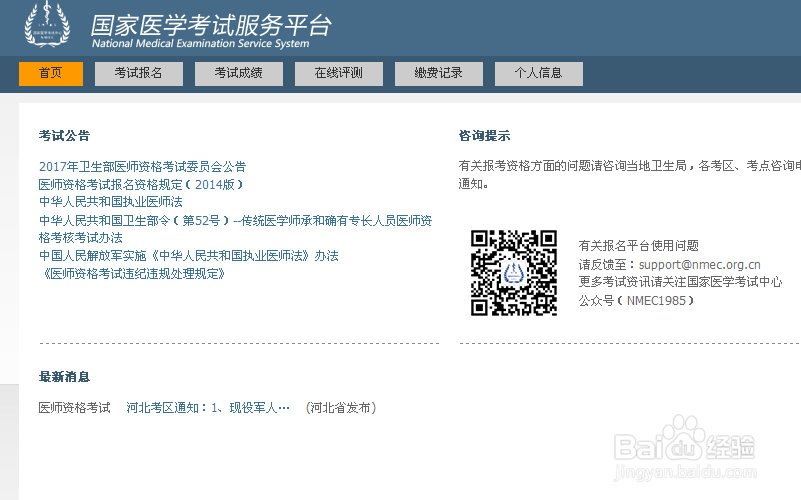
Task: Go to the 考试报名 tab
Action: pos(138,74)
